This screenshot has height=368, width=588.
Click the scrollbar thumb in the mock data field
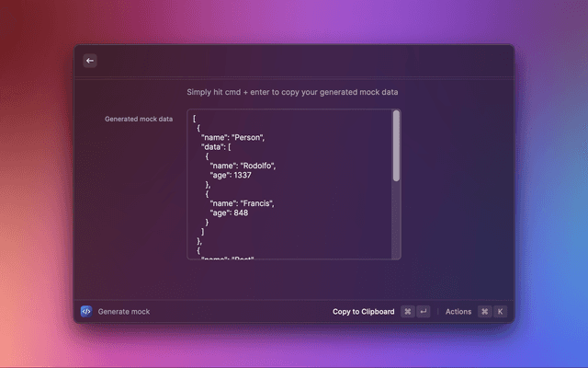(396, 145)
